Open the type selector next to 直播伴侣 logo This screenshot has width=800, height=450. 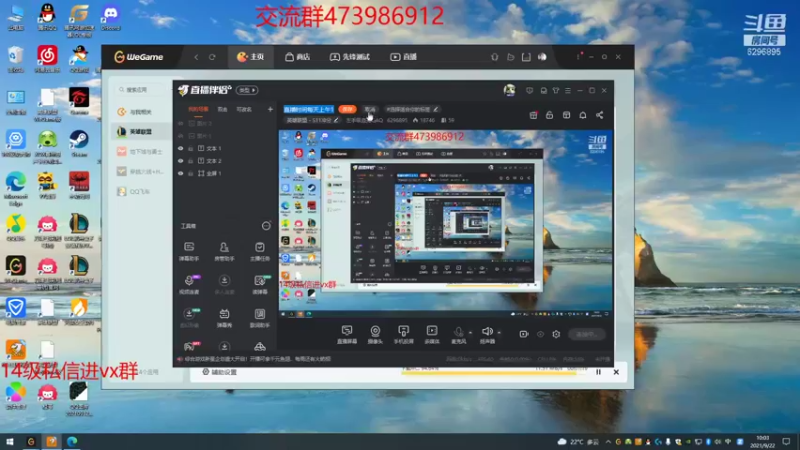click(247, 90)
